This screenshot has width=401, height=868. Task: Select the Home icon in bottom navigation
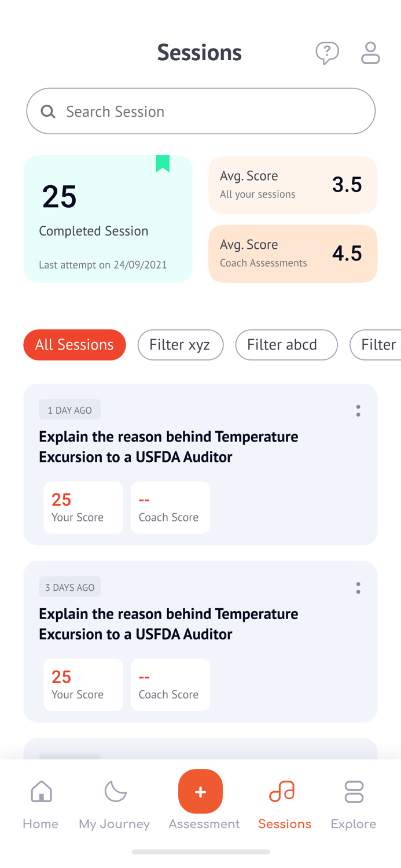pyautogui.click(x=40, y=801)
